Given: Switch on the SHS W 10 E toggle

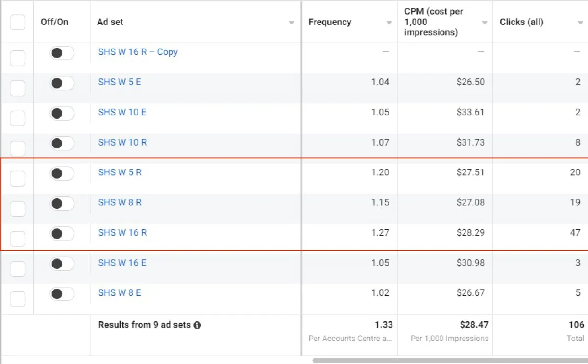Looking at the screenshot, I should tap(62, 113).
